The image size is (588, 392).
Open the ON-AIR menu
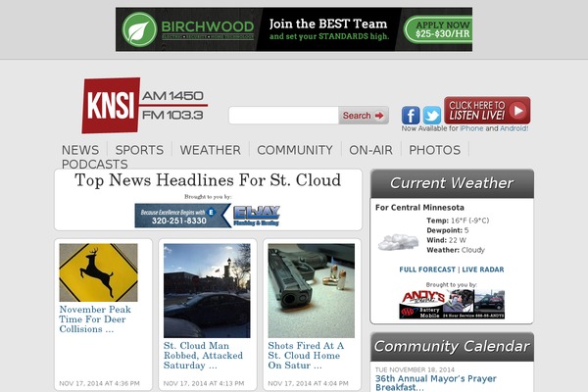coord(370,150)
